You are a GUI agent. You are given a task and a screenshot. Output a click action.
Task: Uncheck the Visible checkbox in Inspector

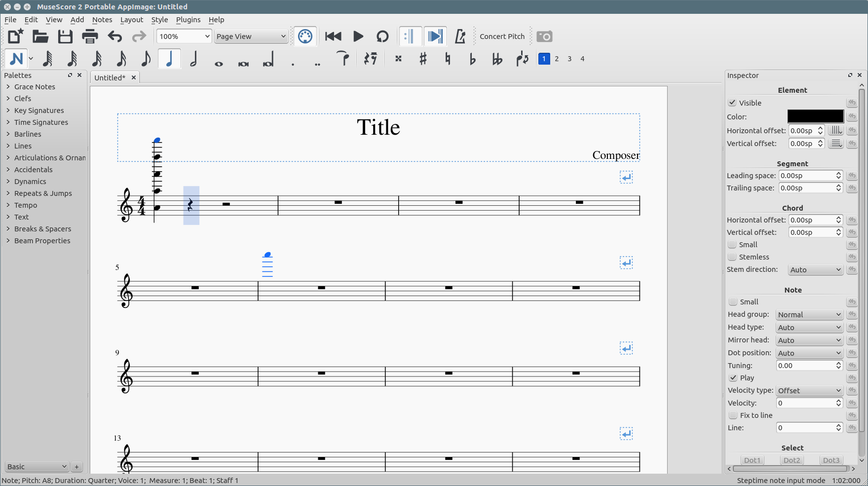732,103
